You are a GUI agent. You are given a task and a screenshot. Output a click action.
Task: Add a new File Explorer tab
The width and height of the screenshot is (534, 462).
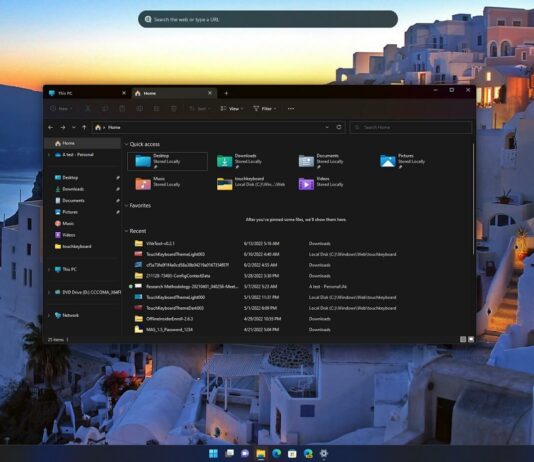(226, 93)
